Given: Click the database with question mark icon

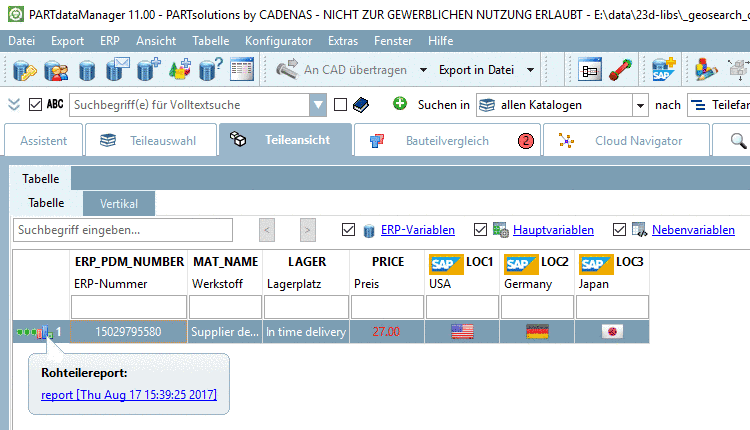Looking at the screenshot, I should 210,70.
